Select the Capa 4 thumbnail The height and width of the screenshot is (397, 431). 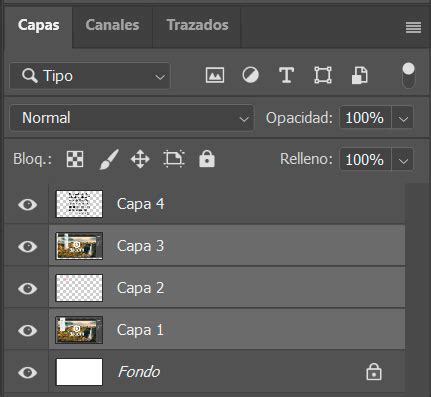pyautogui.click(x=79, y=204)
